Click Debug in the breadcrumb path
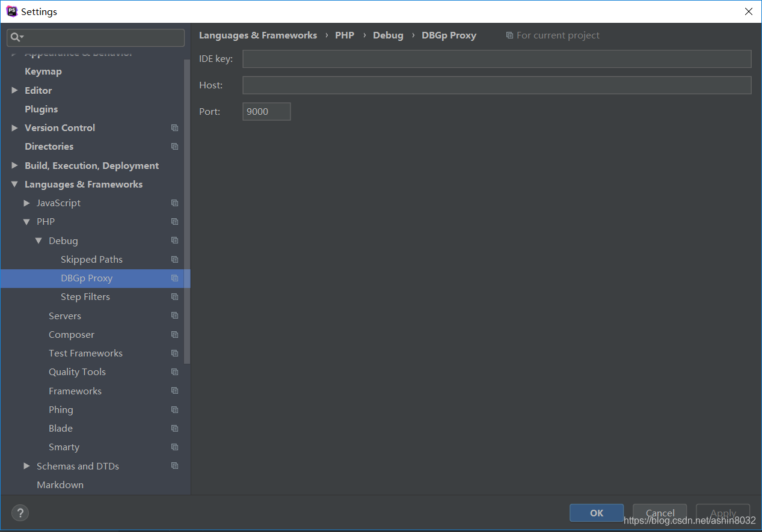Image resolution: width=762 pixels, height=532 pixels. [x=388, y=35]
